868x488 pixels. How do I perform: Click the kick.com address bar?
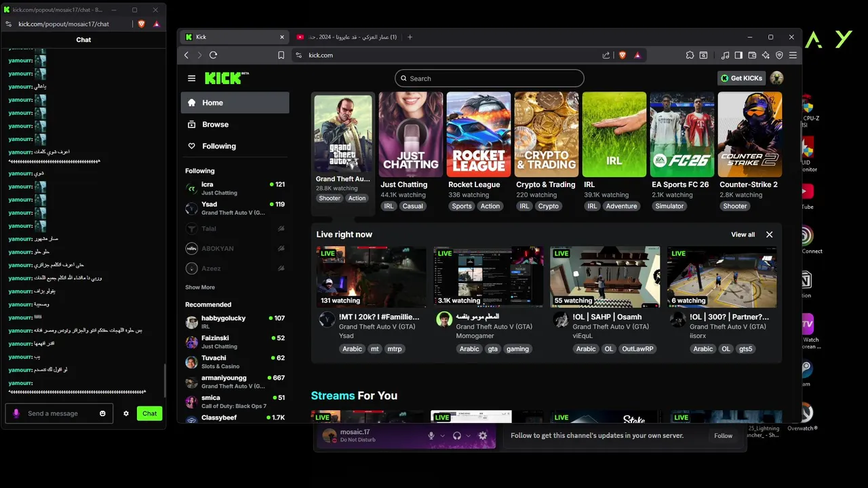pos(448,55)
